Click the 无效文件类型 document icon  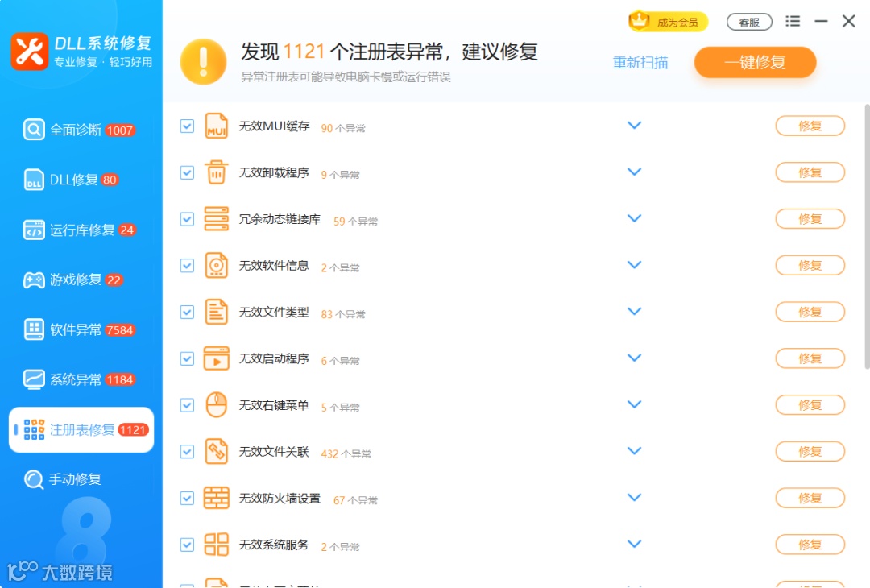[217, 312]
